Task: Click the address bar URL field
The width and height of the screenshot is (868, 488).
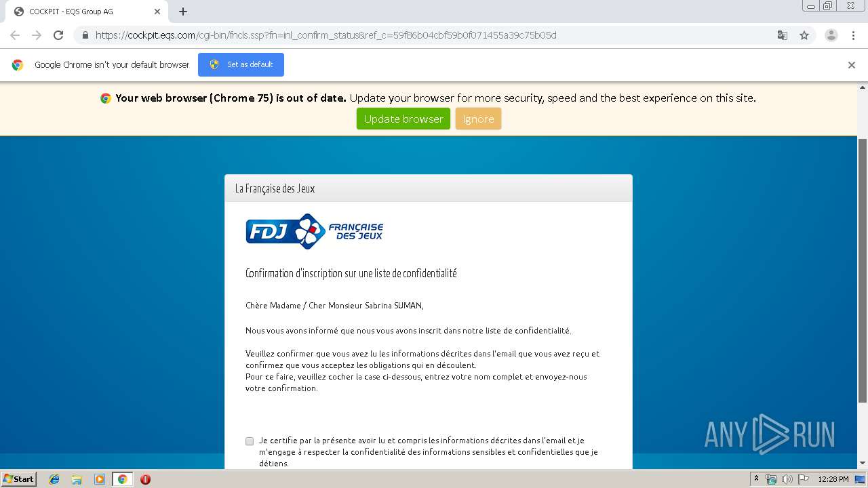Action: point(434,35)
